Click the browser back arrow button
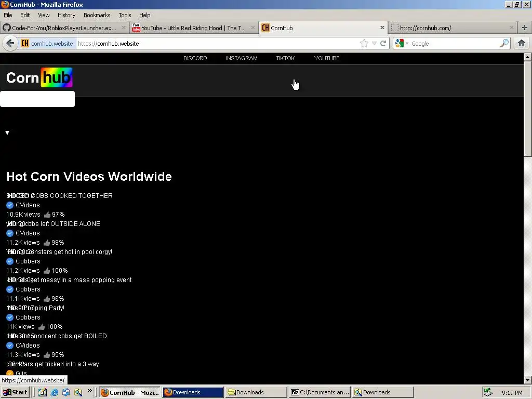 click(x=10, y=44)
